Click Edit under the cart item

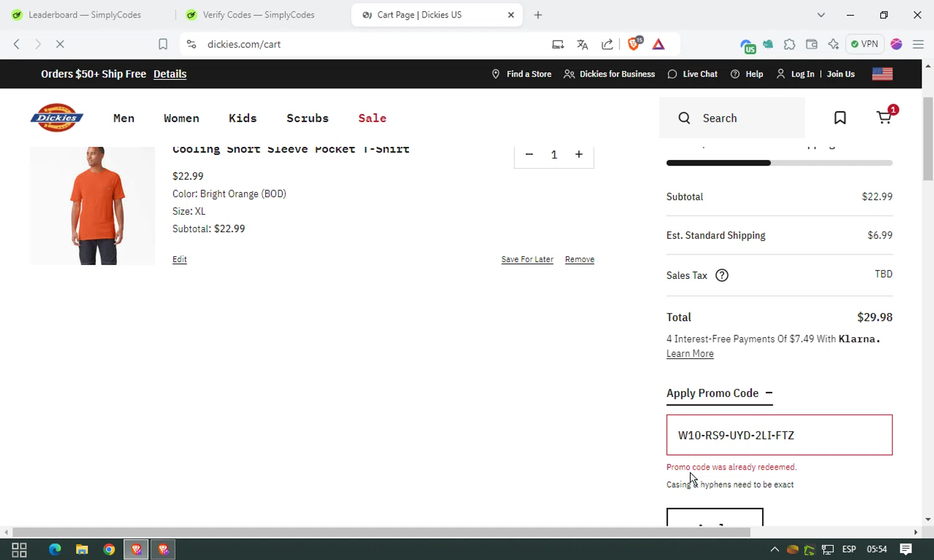click(179, 259)
